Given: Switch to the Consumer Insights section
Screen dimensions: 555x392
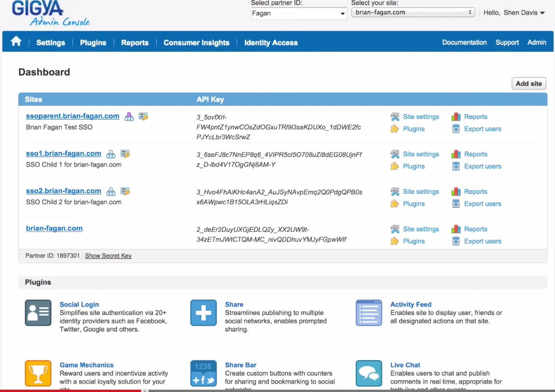Looking at the screenshot, I should 196,42.
